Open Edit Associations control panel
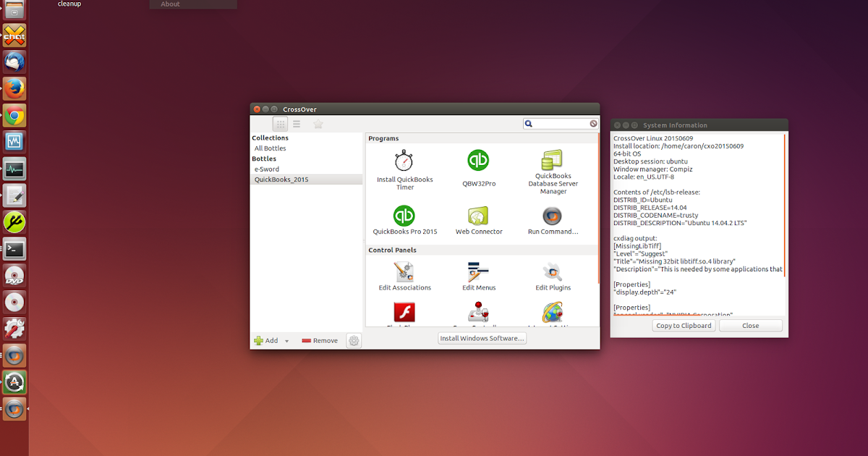 click(x=404, y=272)
